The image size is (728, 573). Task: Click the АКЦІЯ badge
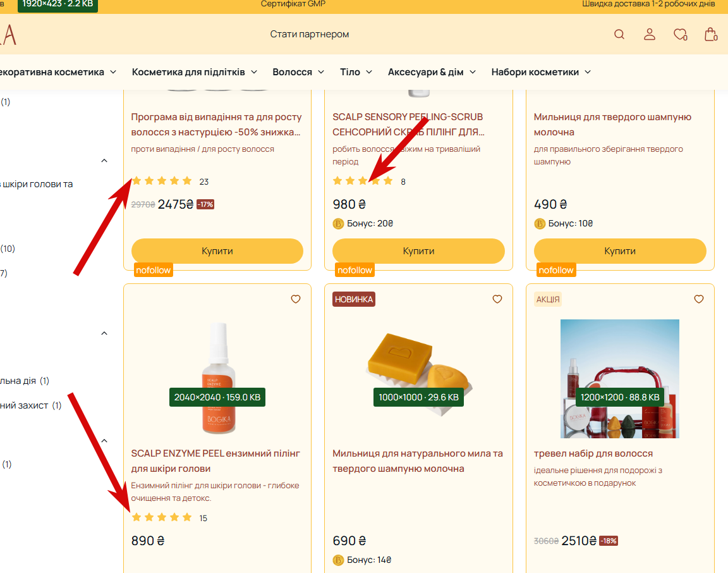click(548, 299)
